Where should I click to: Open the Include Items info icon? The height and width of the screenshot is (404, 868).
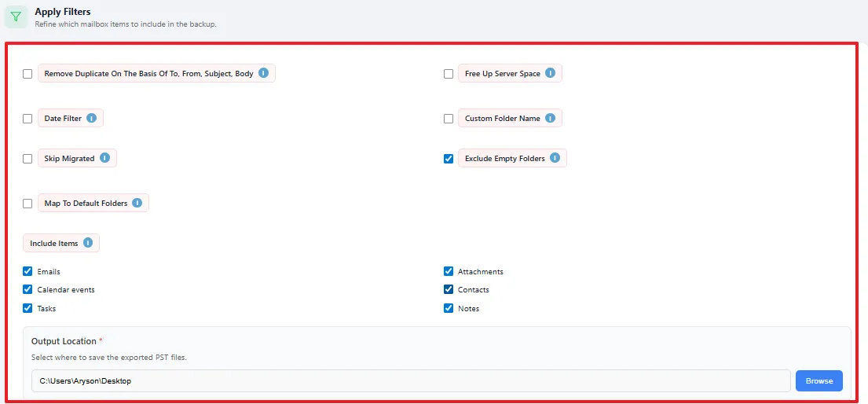click(88, 243)
